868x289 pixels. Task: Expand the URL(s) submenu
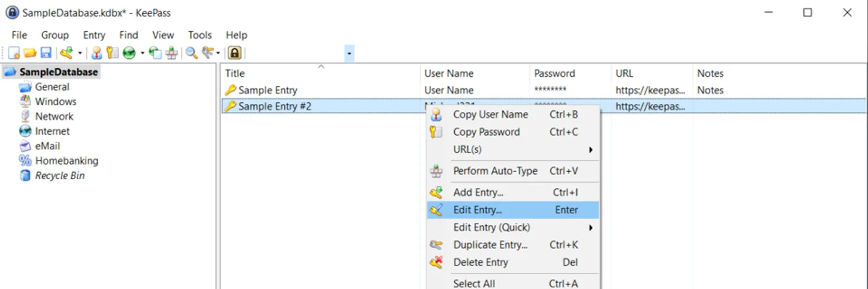tap(513, 149)
